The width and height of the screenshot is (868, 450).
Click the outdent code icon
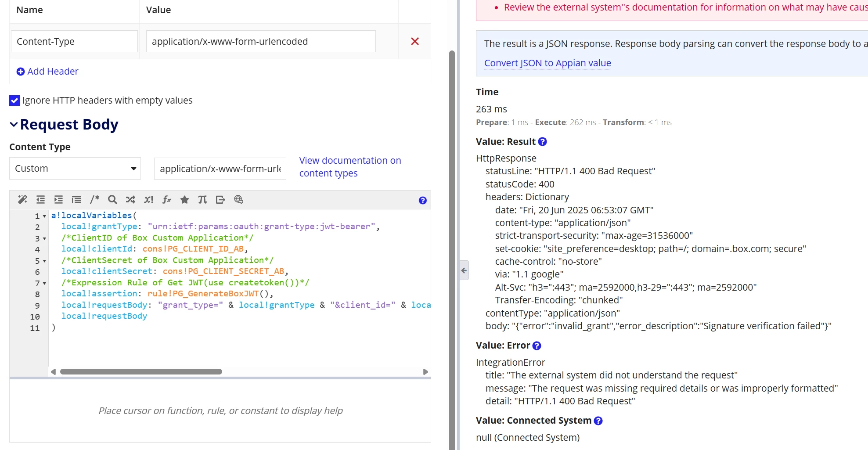40,200
